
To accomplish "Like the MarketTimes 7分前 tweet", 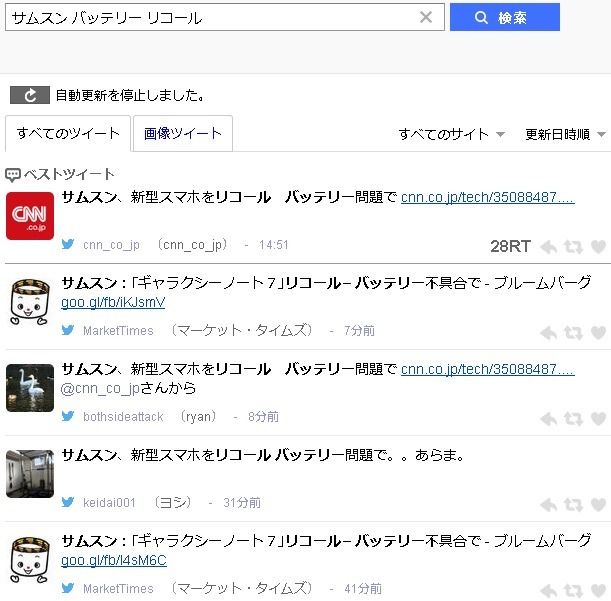I will (599, 333).
